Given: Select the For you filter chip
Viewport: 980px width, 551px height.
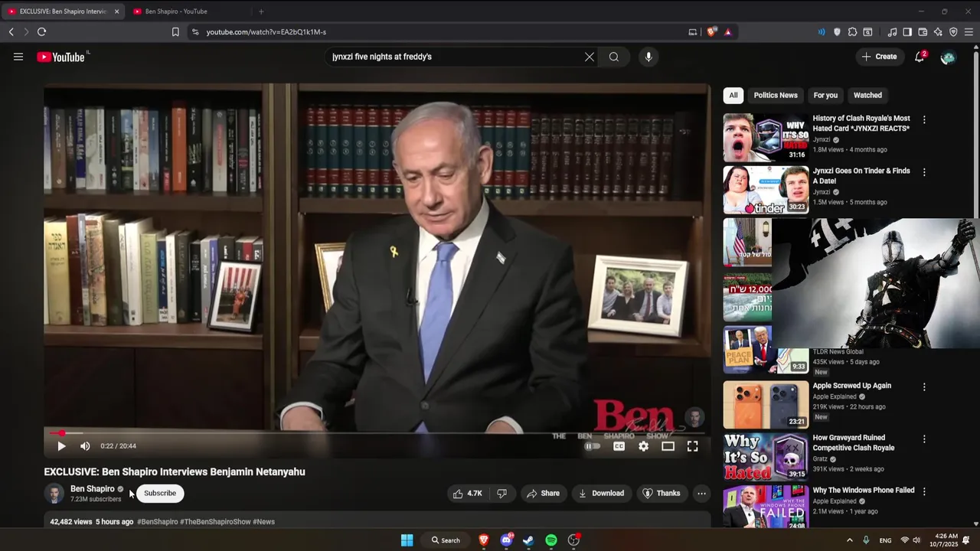Looking at the screenshot, I should pos(825,96).
